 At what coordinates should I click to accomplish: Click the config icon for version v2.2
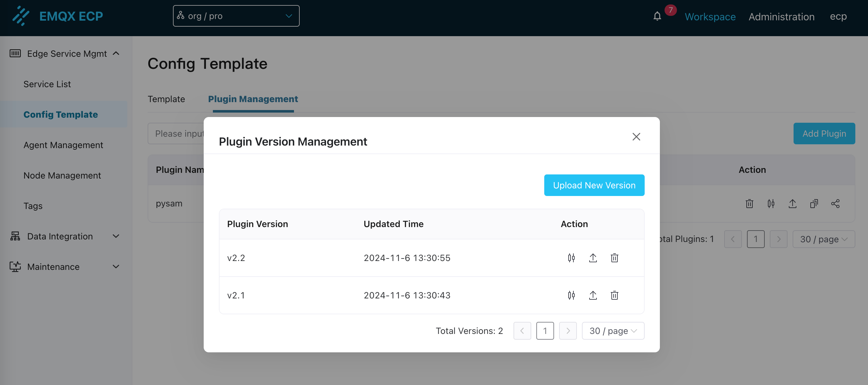571,258
